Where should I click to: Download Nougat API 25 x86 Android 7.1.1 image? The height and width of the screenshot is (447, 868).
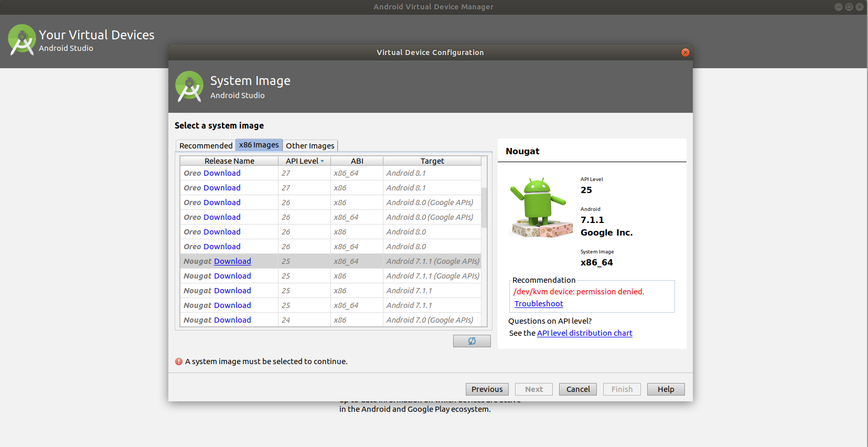232,291
